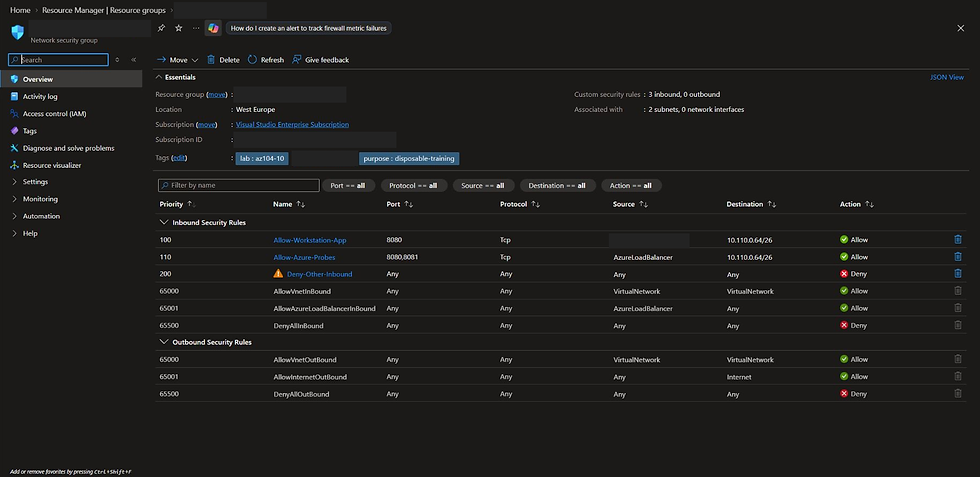Collapse the sidebar with double chevron
The width and height of the screenshot is (980, 477).
[134, 60]
